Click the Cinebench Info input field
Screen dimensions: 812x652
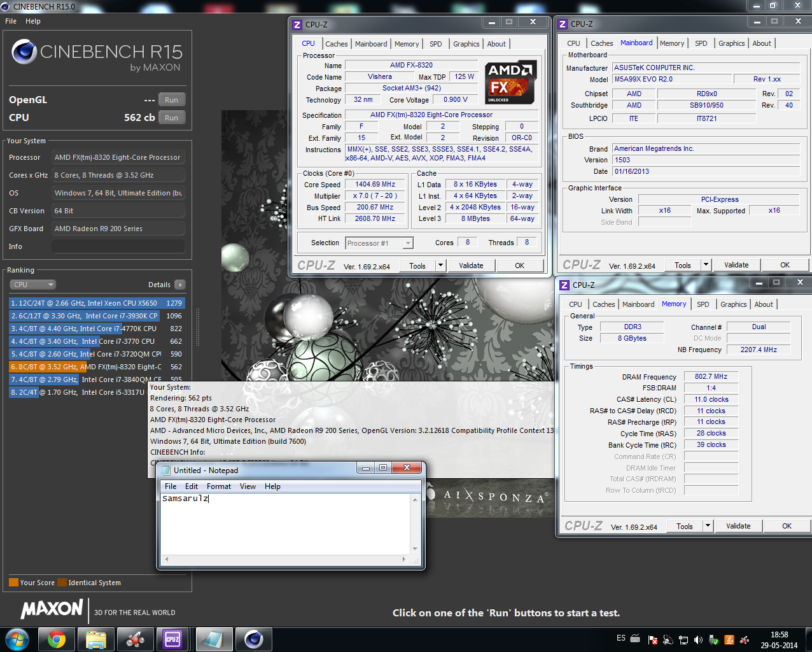(118, 246)
